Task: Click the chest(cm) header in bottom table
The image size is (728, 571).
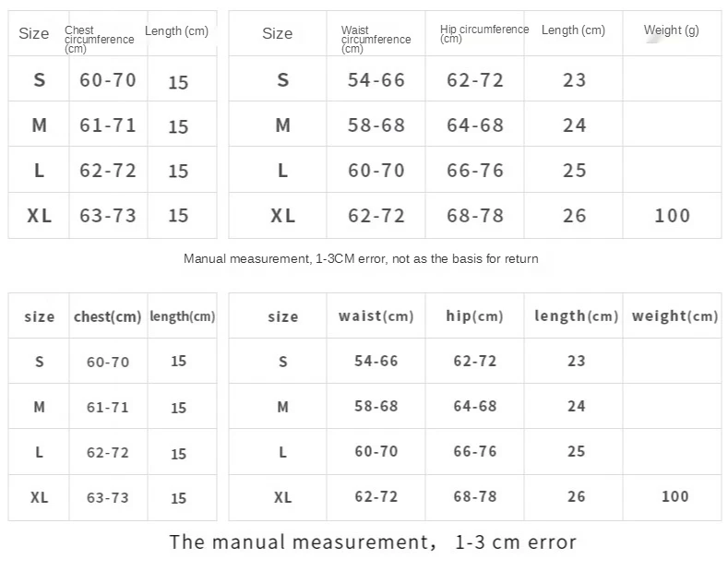Action: pos(107,316)
